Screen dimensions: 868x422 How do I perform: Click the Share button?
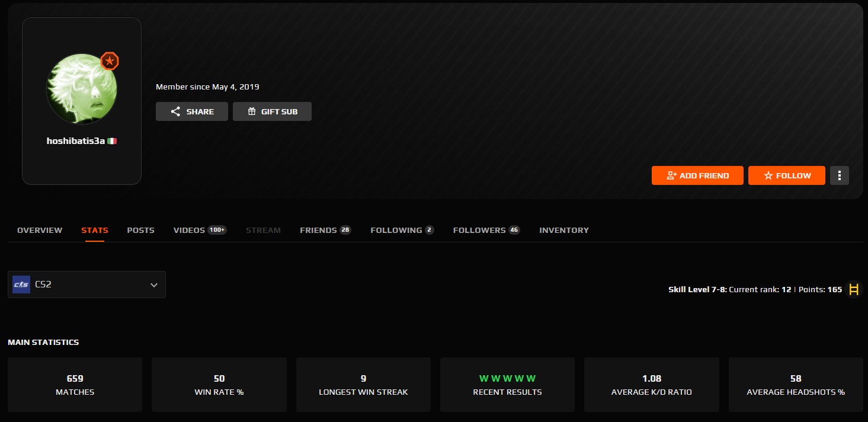pyautogui.click(x=191, y=111)
